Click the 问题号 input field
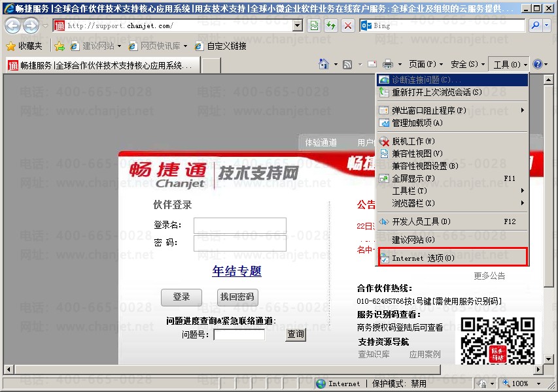558x392 pixels. point(239,335)
